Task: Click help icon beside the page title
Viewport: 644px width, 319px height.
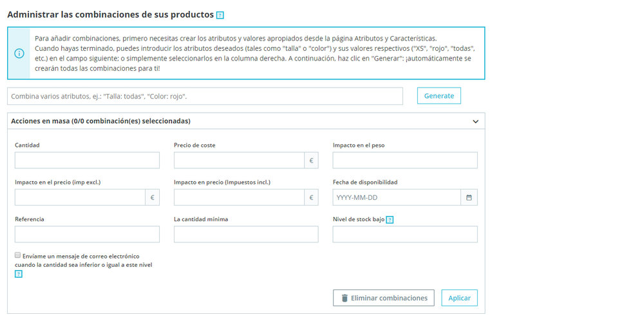Action: 220,15
